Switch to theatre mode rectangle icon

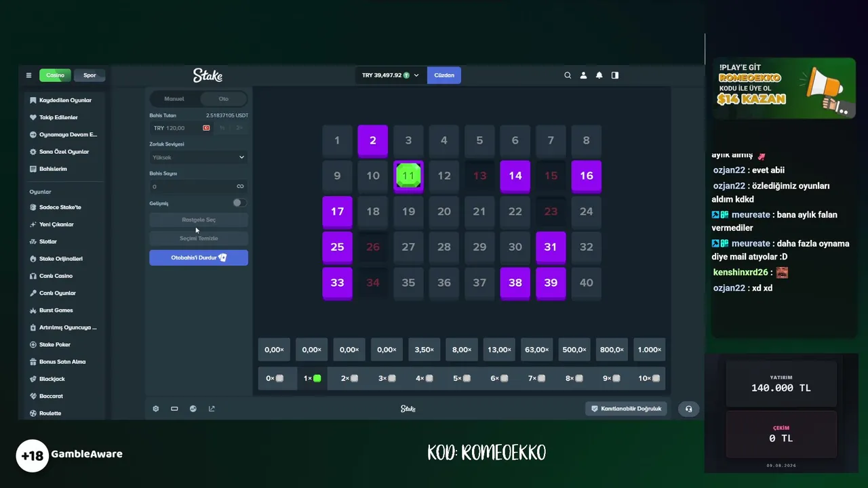[174, 409]
